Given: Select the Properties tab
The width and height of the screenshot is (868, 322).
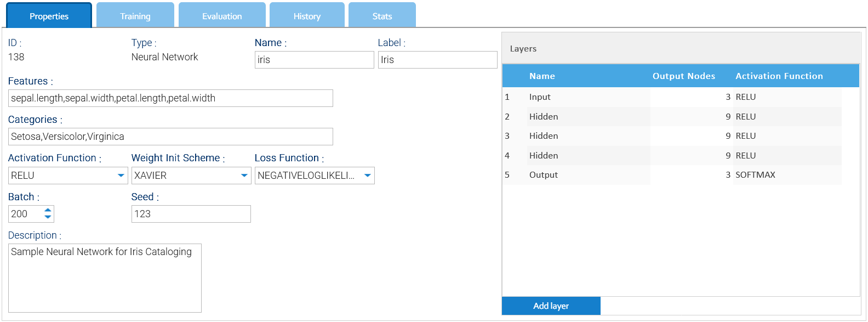Looking at the screenshot, I should (x=49, y=15).
